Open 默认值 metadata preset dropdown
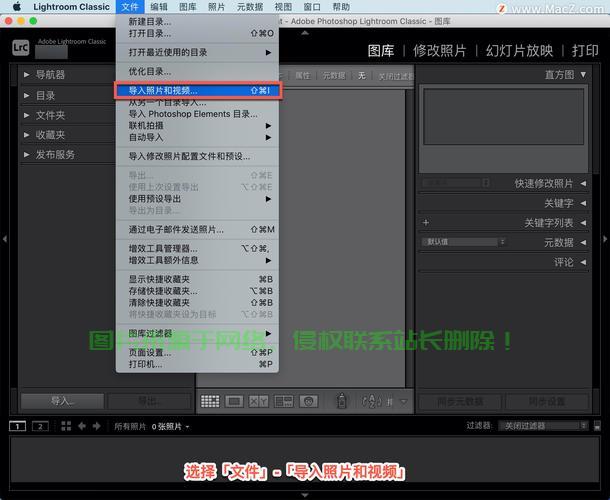Image resolution: width=610 pixels, height=500 pixels. [463, 242]
